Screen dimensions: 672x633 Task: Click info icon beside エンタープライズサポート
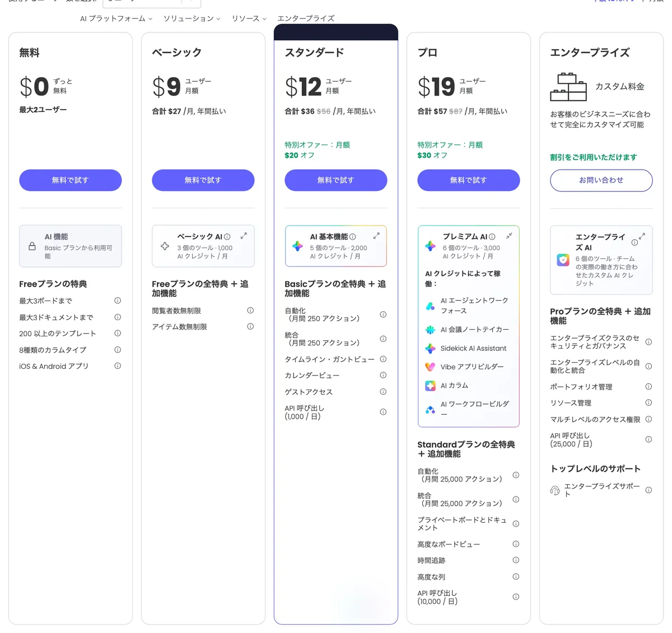pyautogui.click(x=648, y=490)
